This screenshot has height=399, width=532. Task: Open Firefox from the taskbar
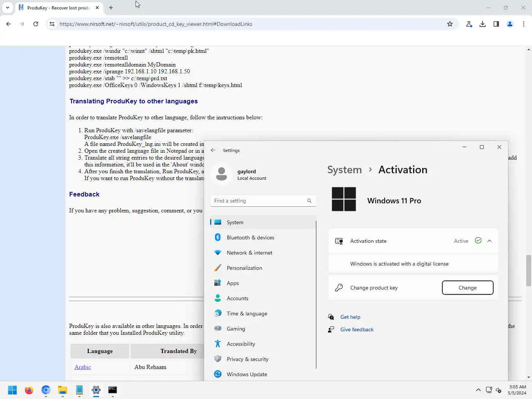(x=29, y=390)
